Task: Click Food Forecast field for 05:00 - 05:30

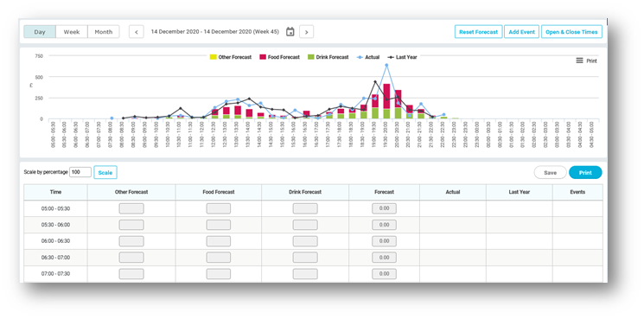Action: coord(219,208)
